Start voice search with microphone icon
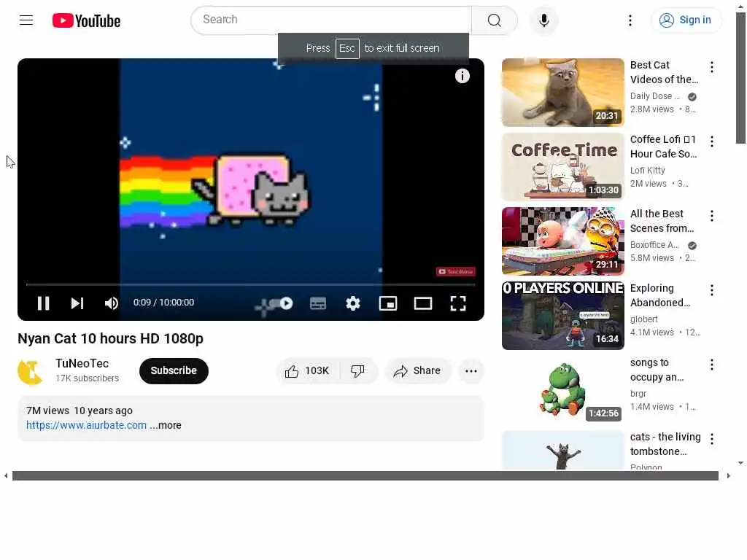The width and height of the screenshot is (747, 560). 544,20
